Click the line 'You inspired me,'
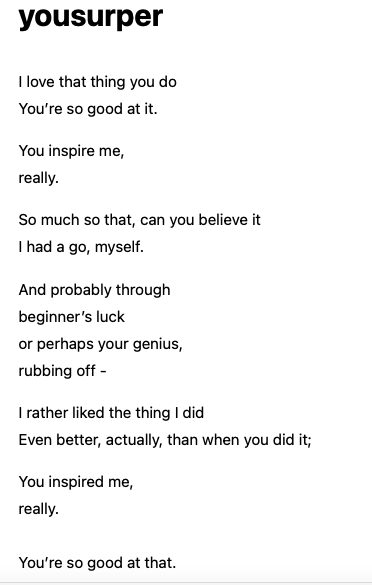Screen dimensions: 372x585 coord(76,482)
